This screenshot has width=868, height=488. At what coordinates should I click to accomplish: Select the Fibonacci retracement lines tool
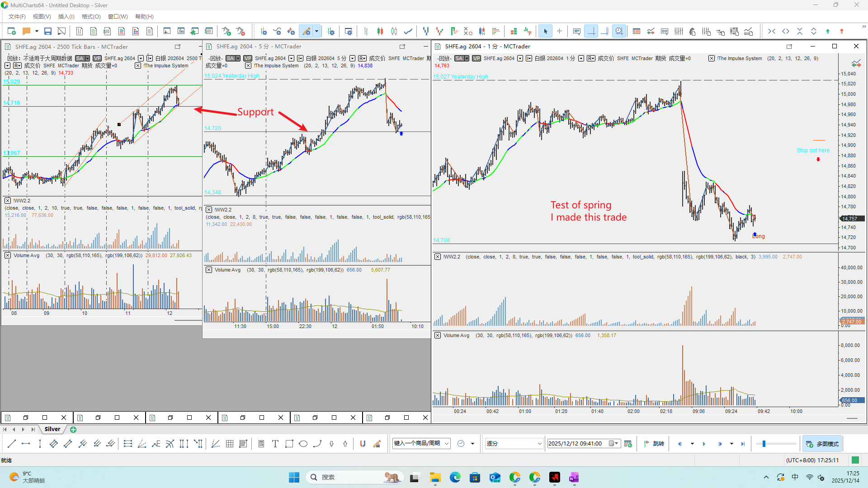coord(127,444)
